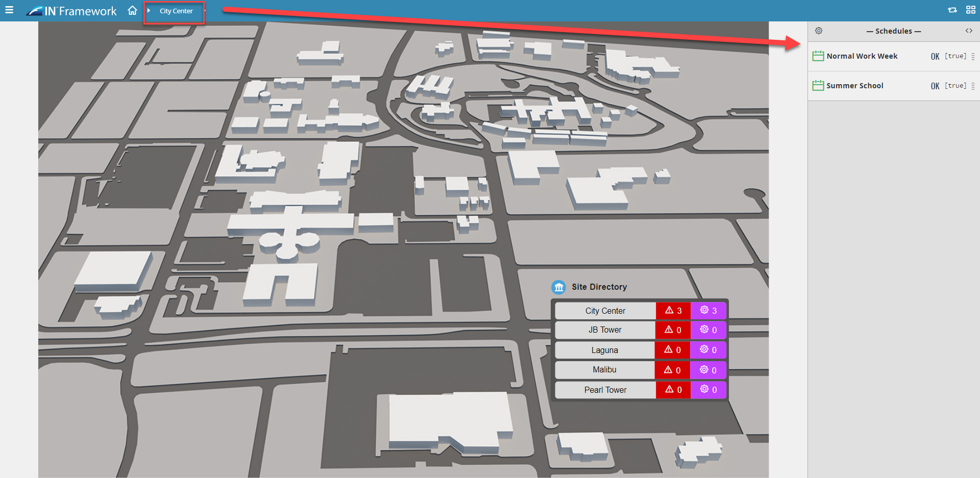The image size is (980, 478).
Task: Open the Summer School schedule
Action: (x=855, y=86)
